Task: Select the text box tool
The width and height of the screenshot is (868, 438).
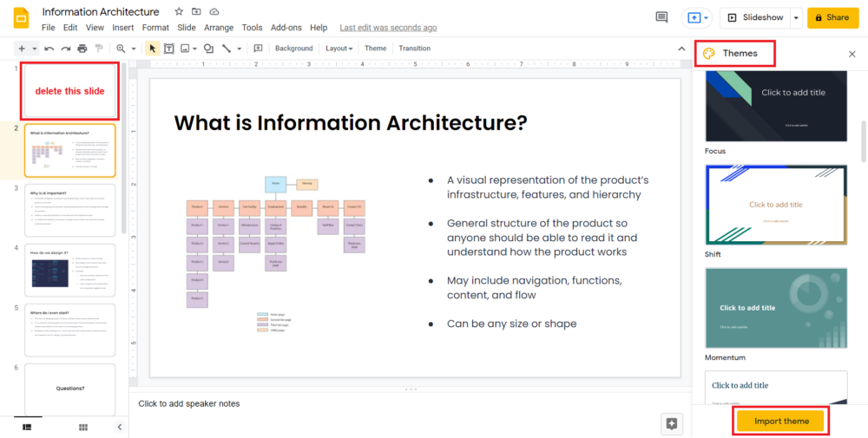Action: 169,49
